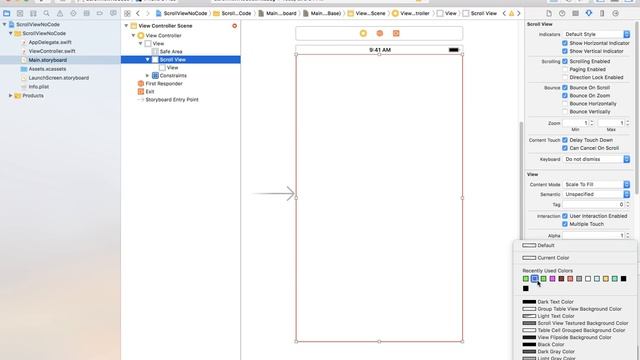Show the Identity inspector

[x=576, y=13]
